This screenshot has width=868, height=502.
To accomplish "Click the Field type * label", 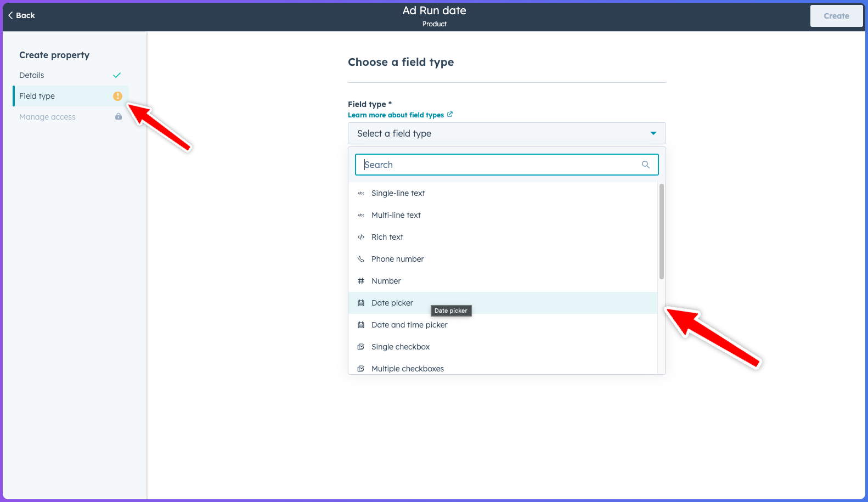I will pyautogui.click(x=370, y=104).
